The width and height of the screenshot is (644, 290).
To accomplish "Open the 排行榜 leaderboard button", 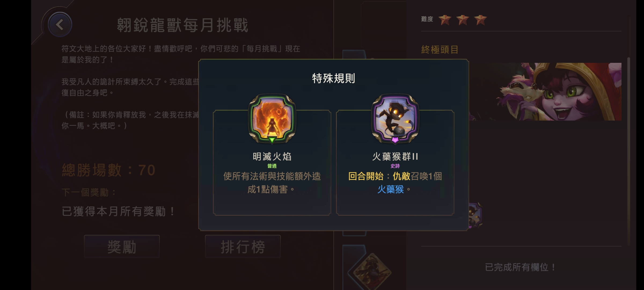I will (243, 247).
